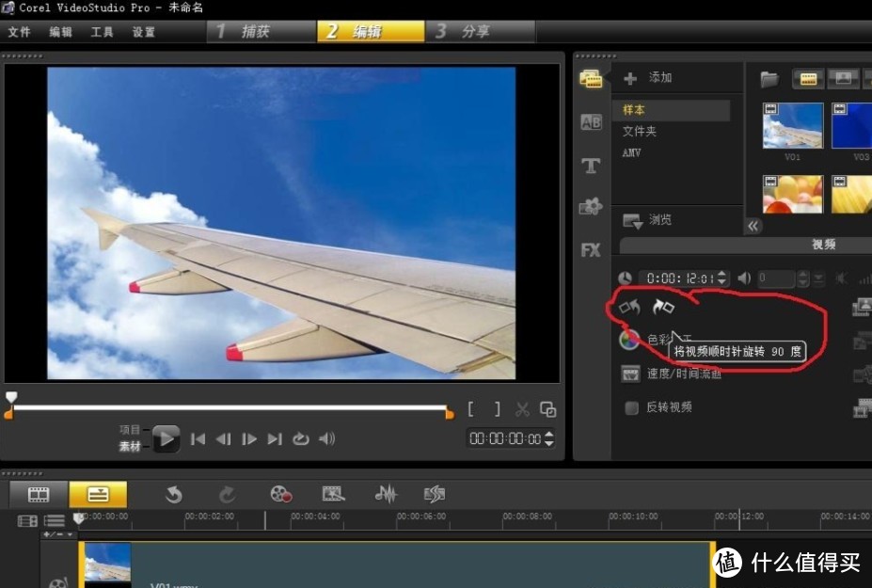Viewport: 872px width, 588px height.
Task: Open the sound mixer icon
Action: pyautogui.click(x=386, y=494)
